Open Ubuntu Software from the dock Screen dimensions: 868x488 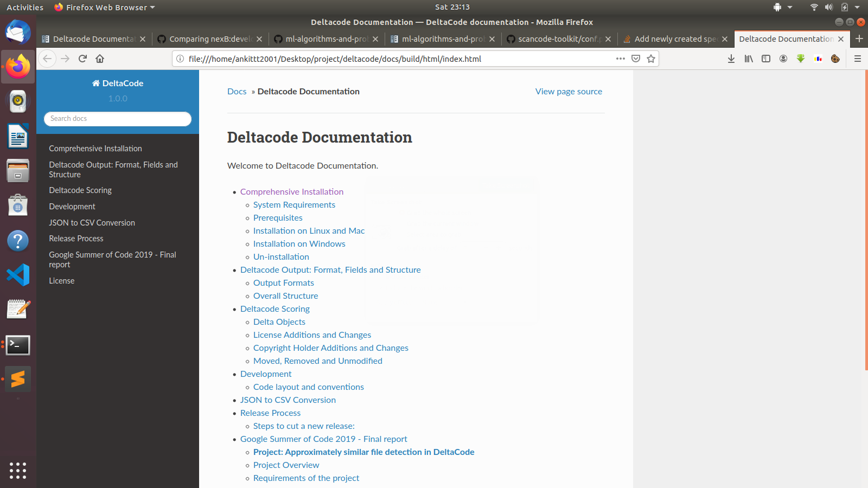[18, 205]
